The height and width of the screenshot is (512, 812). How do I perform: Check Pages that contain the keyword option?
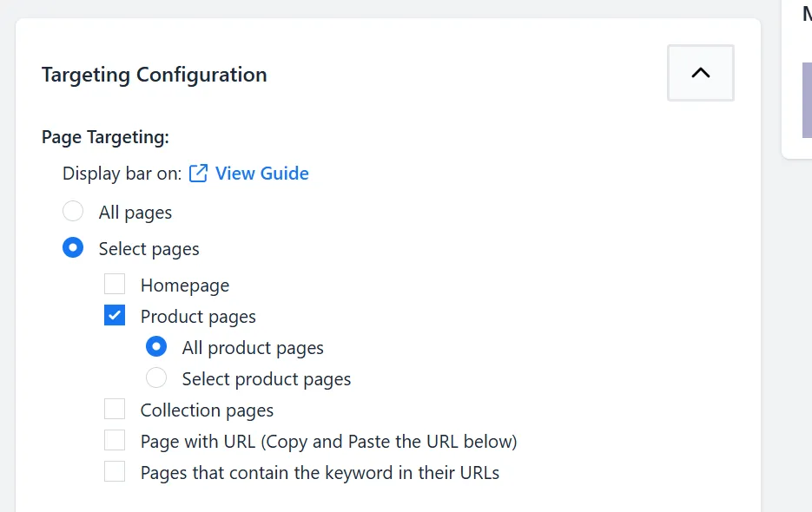pyautogui.click(x=115, y=471)
